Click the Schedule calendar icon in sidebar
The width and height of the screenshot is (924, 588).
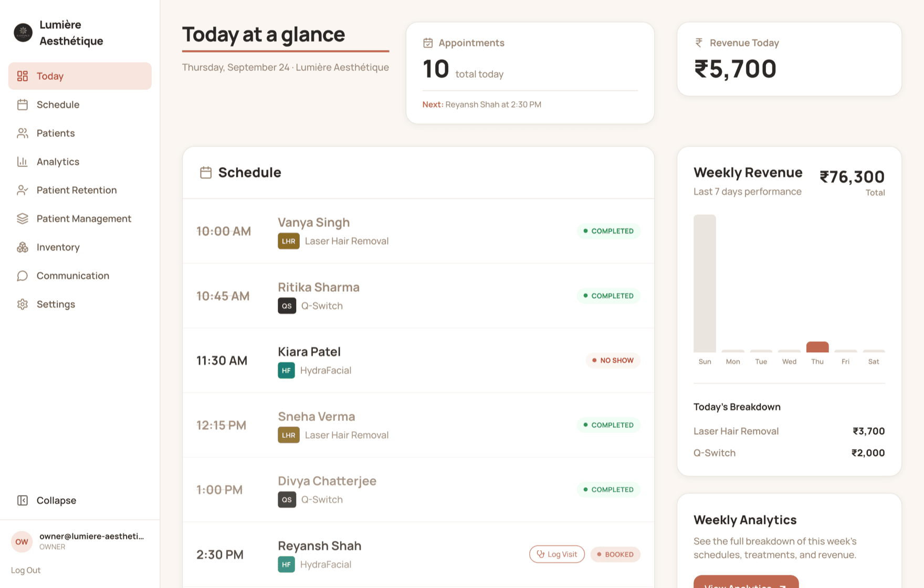coord(23,104)
